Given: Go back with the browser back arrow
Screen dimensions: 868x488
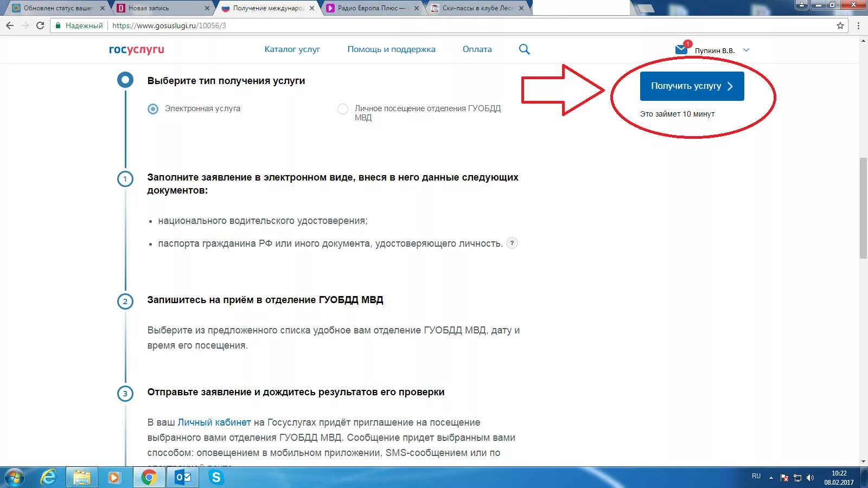Looking at the screenshot, I should pos(10,25).
